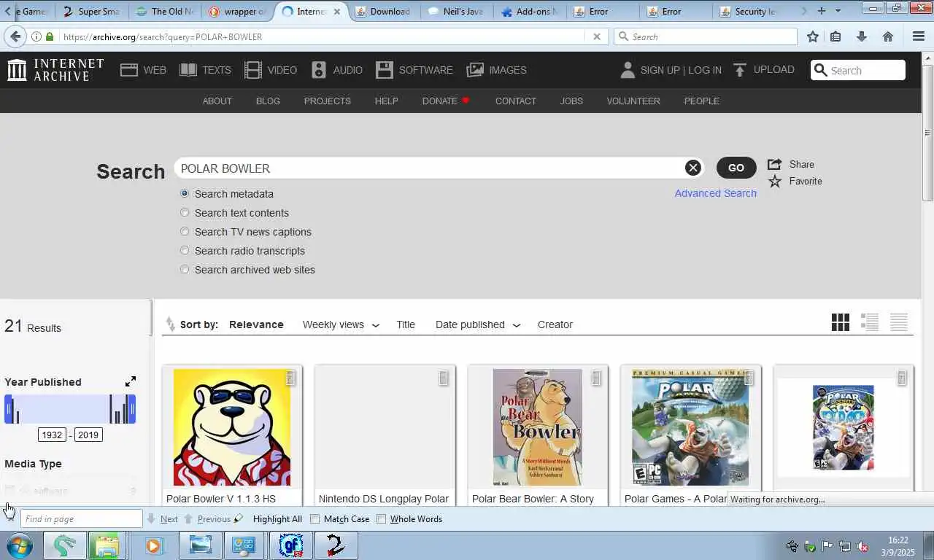Enable Match Case in find bar
The width and height of the screenshot is (934, 560).
(x=315, y=519)
